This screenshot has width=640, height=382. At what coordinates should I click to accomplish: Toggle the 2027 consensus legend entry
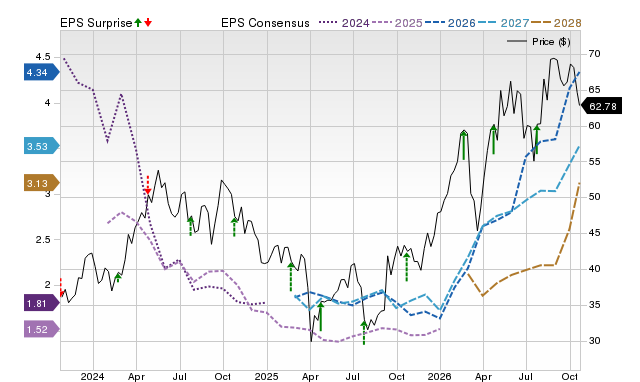[503, 23]
